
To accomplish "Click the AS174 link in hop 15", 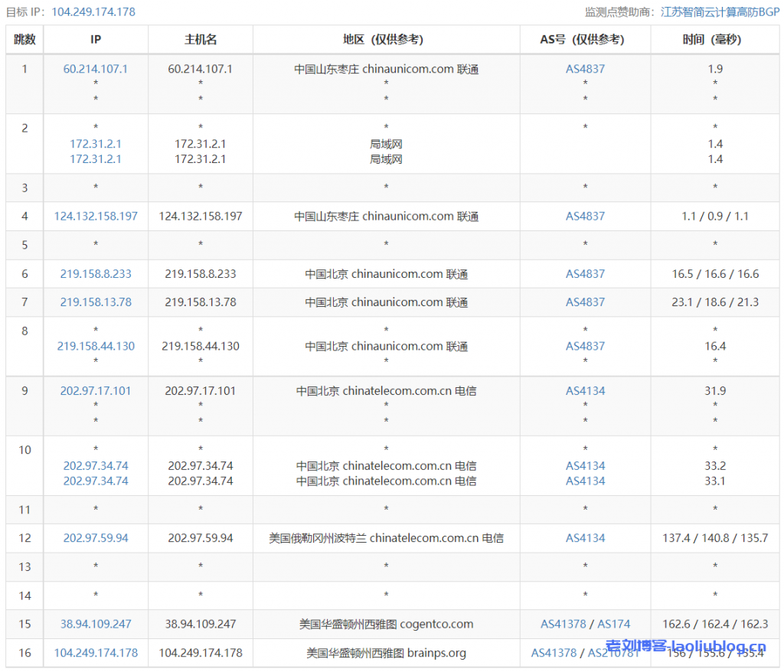I will point(612,624).
